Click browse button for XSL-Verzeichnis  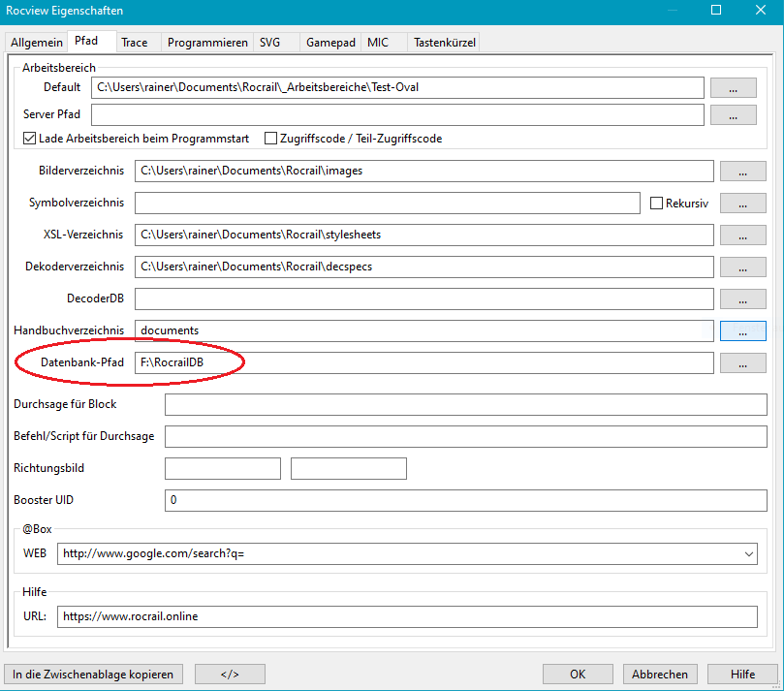(742, 236)
